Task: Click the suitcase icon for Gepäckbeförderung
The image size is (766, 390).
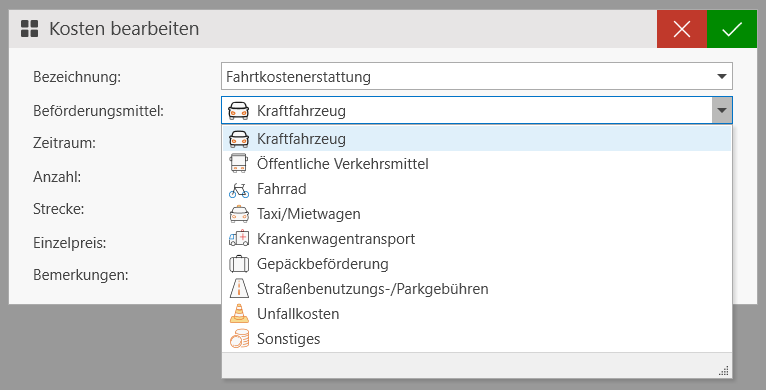Action: (239, 264)
